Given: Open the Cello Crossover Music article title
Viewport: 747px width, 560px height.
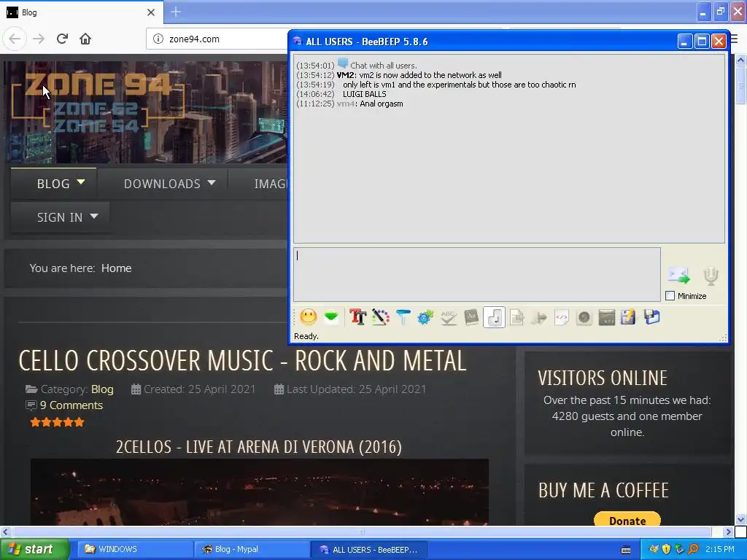Looking at the screenshot, I should click(x=242, y=360).
